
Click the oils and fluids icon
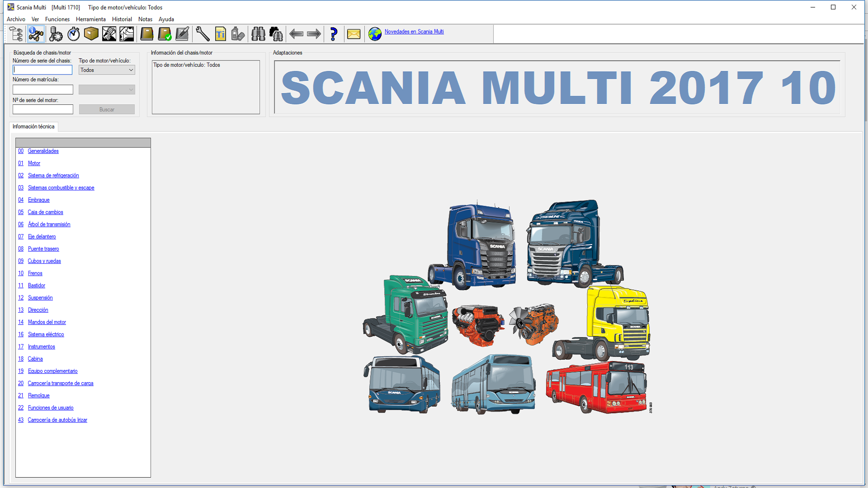click(238, 34)
